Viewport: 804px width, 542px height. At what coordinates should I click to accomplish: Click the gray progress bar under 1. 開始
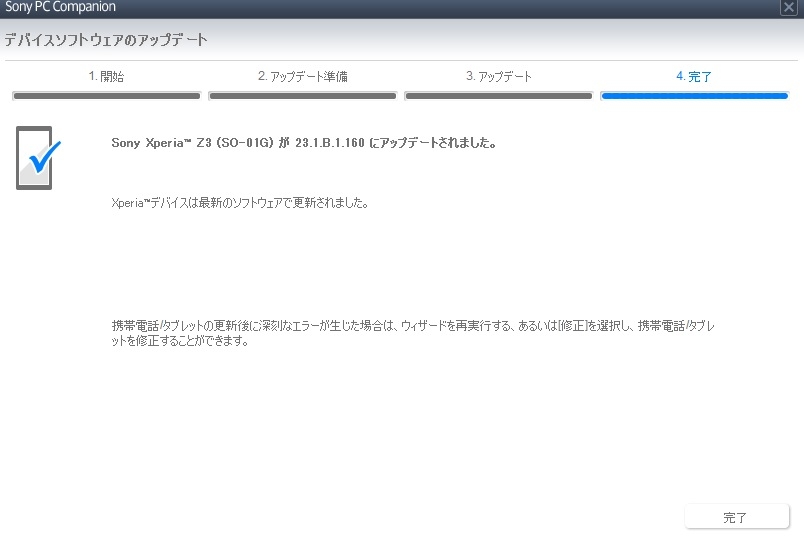click(x=106, y=96)
